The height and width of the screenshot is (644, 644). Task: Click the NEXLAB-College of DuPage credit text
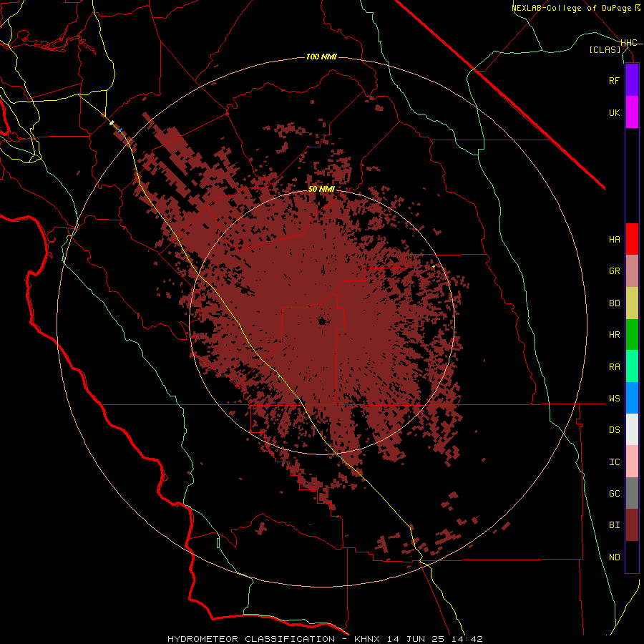tap(571, 8)
